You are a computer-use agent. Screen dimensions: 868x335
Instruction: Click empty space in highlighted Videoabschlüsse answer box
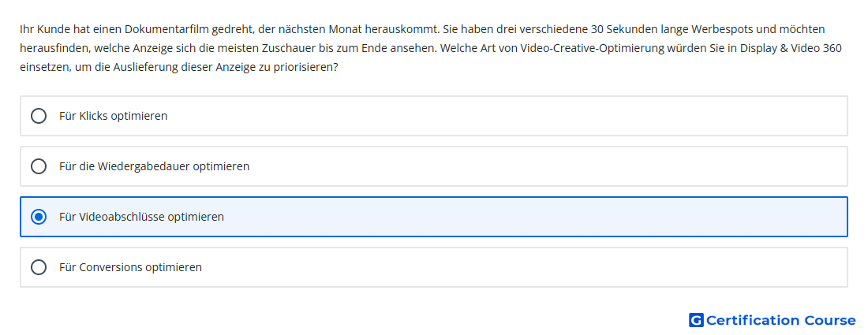pos(526,217)
